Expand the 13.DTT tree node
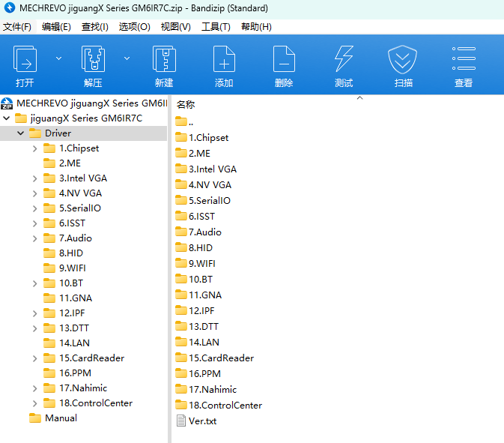The width and height of the screenshot is (504, 443). click(34, 328)
